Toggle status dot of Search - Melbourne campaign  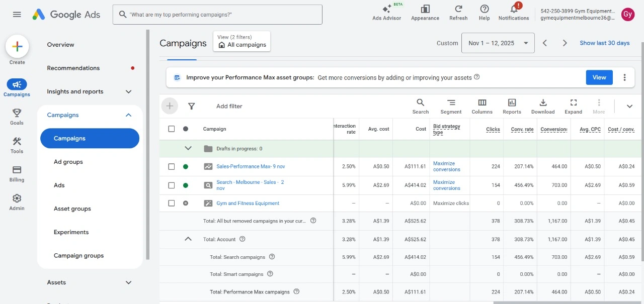[x=186, y=185]
